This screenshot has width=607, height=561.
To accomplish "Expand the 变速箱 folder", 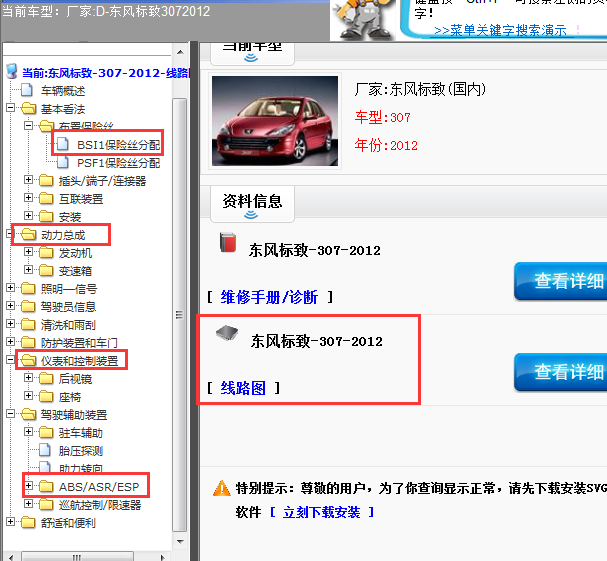I will click(x=28, y=269).
